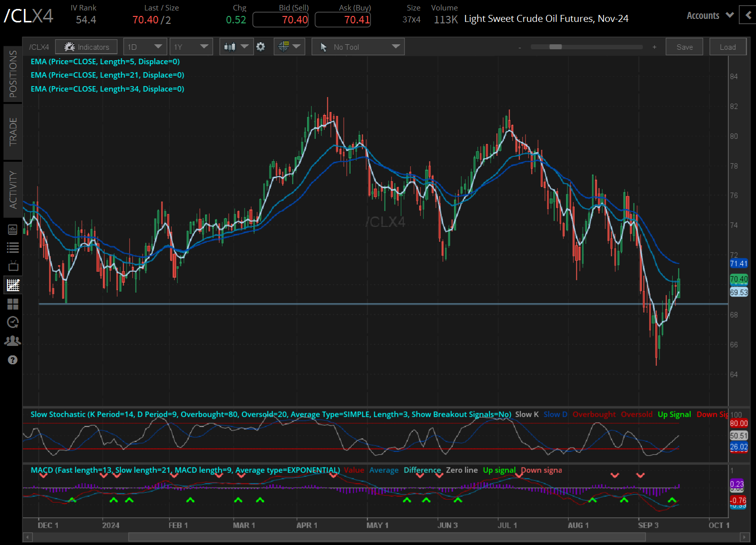Select the chart view sidebar icon
Image resolution: width=756 pixels, height=545 pixels.
(x=13, y=285)
